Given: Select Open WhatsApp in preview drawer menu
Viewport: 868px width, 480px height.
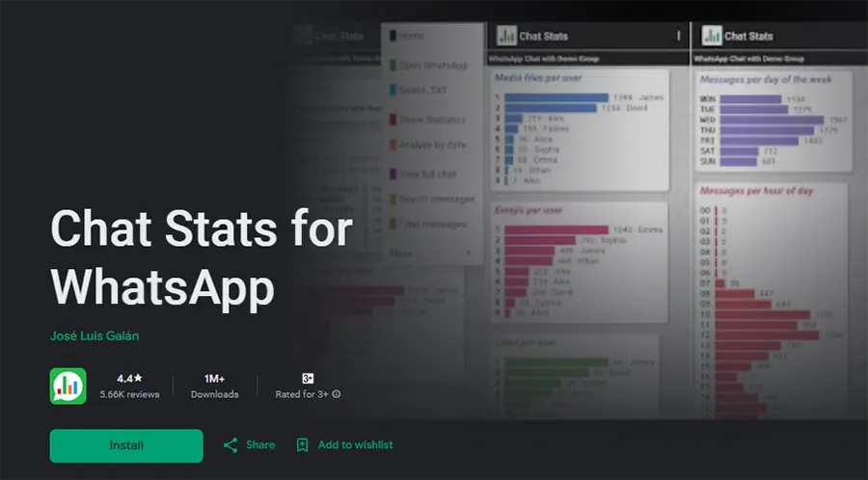Looking at the screenshot, I should [429, 66].
